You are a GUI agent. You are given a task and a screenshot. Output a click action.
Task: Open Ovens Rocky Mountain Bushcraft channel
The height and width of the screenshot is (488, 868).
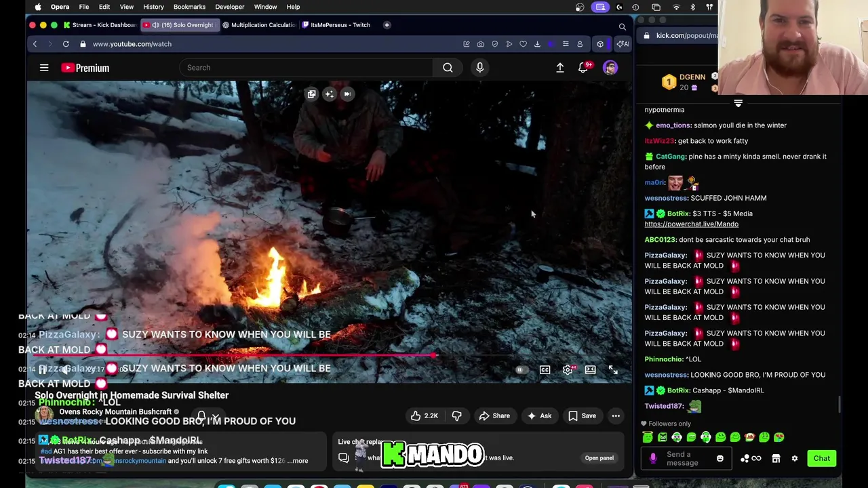115,412
